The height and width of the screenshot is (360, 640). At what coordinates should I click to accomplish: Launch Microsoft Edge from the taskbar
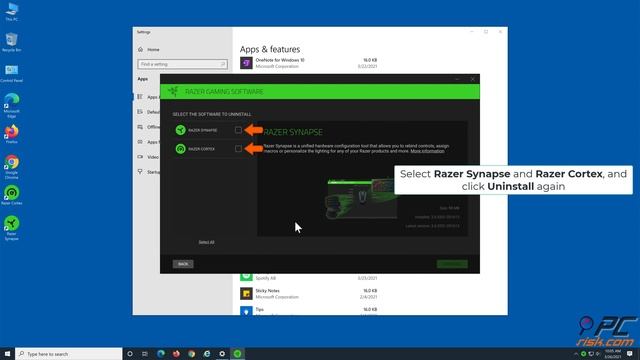161,354
